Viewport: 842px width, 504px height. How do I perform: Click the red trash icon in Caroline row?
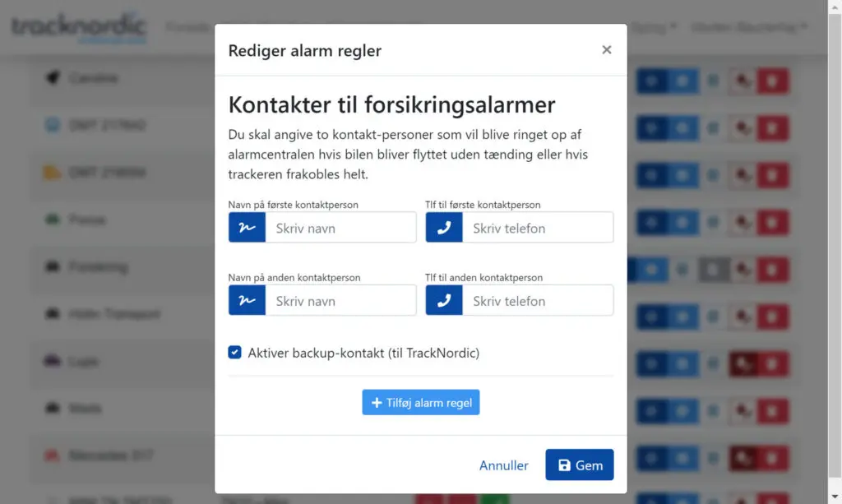pyautogui.click(x=771, y=81)
